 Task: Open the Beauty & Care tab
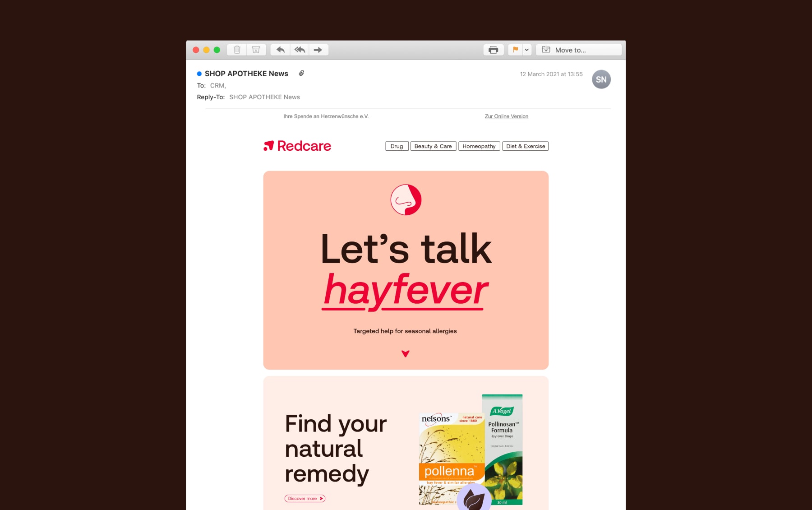point(433,146)
